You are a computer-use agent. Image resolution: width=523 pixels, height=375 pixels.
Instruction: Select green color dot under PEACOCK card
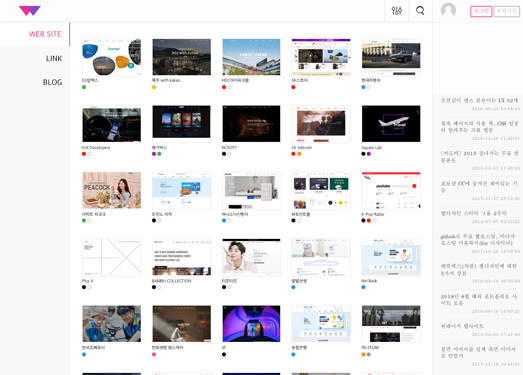point(84,221)
